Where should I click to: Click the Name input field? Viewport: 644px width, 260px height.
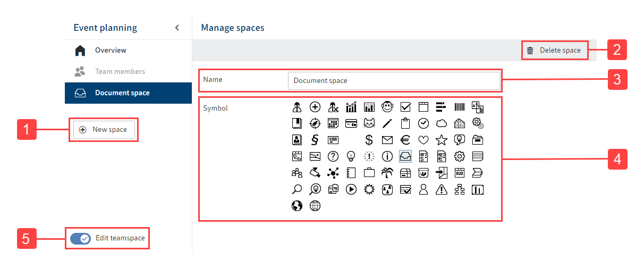[394, 81]
